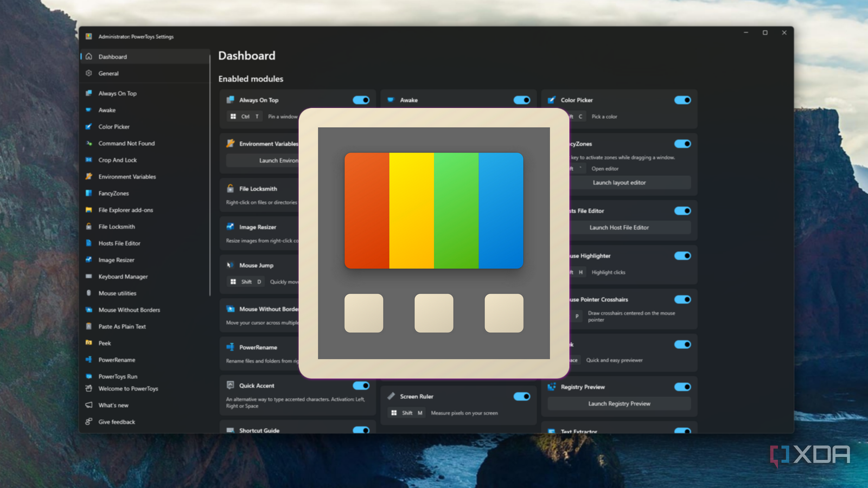Disable the Always On Top module toggle
Image resolution: width=868 pixels, height=488 pixels.
[361, 100]
